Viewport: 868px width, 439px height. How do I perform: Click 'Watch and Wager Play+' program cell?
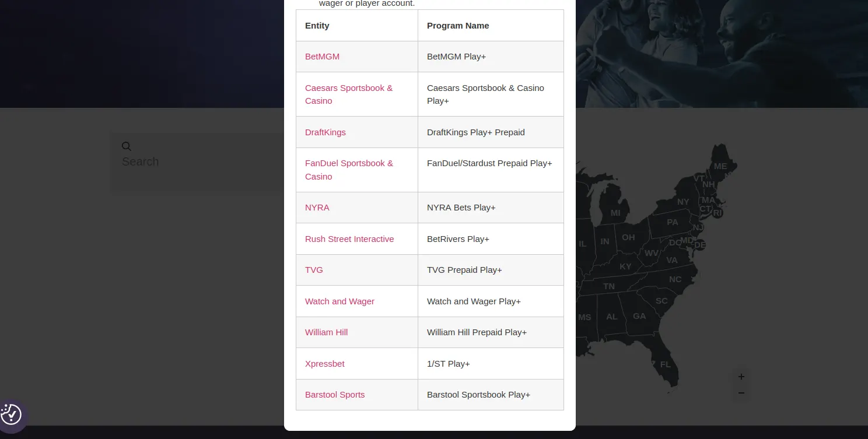coord(491,301)
